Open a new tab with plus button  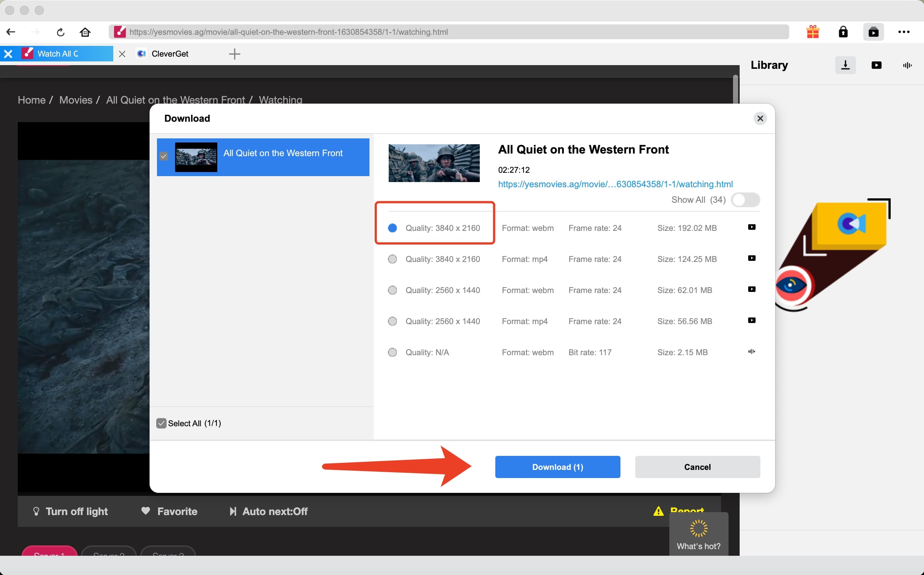click(234, 54)
